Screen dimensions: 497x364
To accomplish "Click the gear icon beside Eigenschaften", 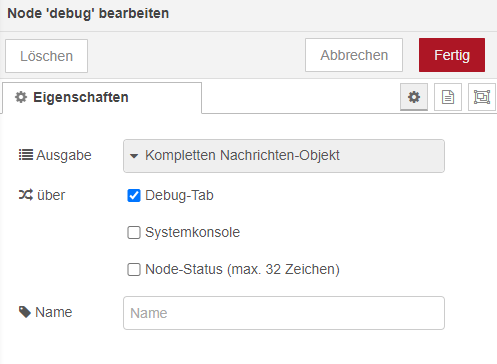I will (21, 97).
